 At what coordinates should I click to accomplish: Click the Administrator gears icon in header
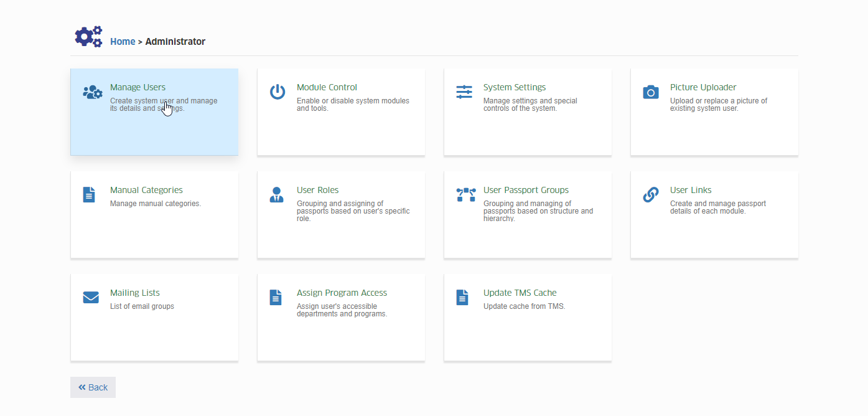[88, 37]
